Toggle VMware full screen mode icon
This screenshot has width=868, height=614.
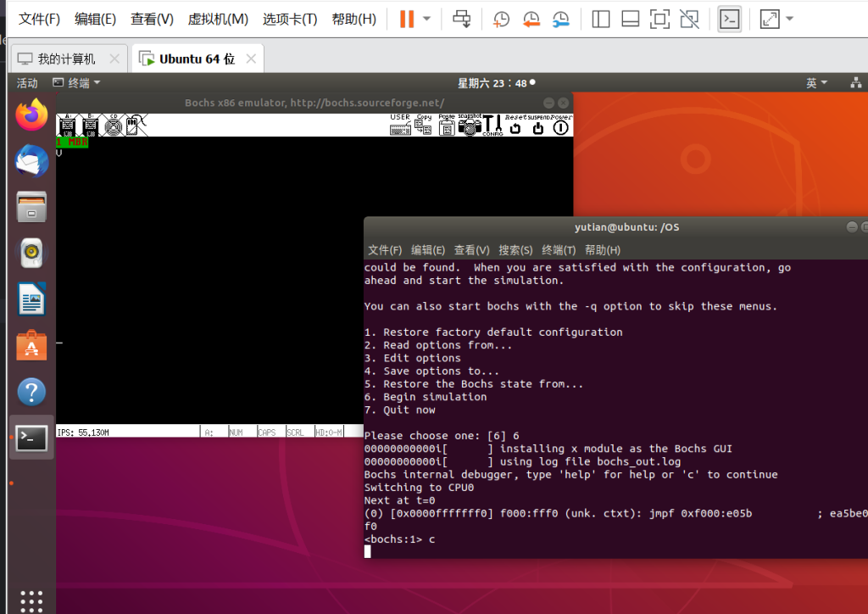click(x=769, y=19)
